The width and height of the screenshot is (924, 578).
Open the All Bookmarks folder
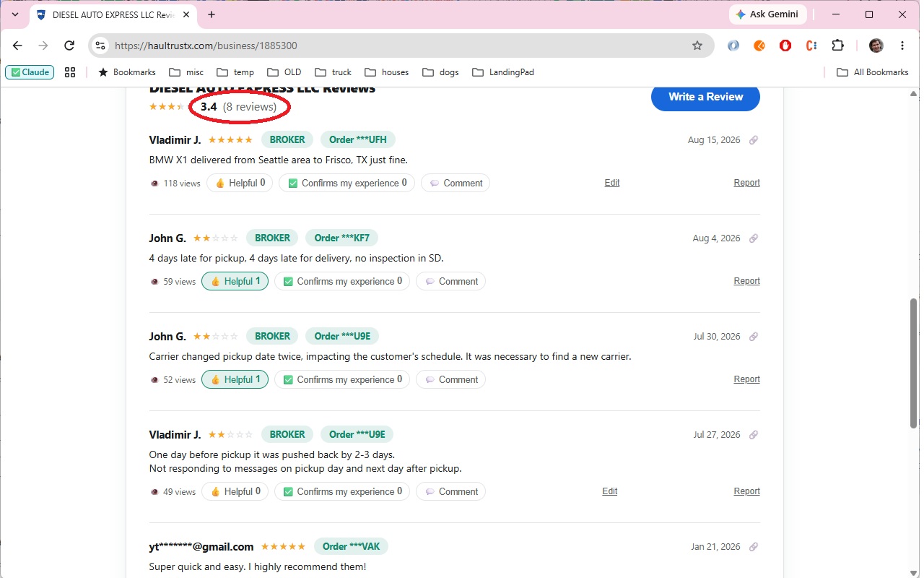[873, 72]
